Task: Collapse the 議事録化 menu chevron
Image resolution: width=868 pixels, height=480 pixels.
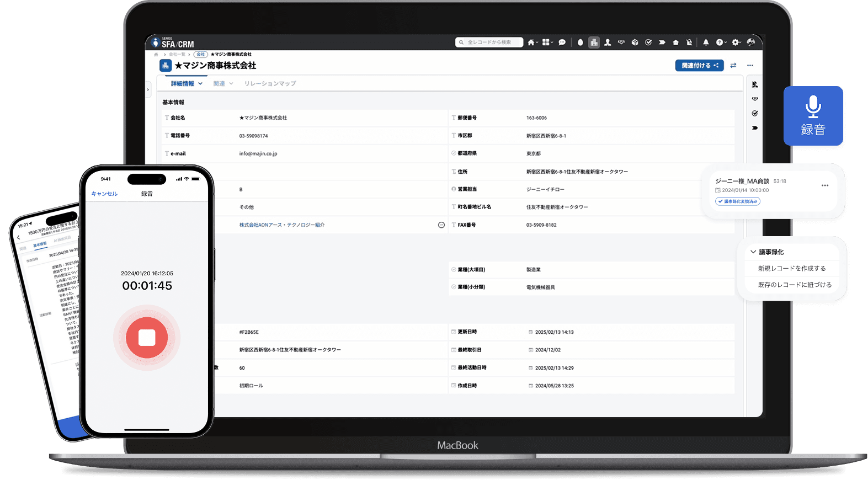Action: (753, 252)
